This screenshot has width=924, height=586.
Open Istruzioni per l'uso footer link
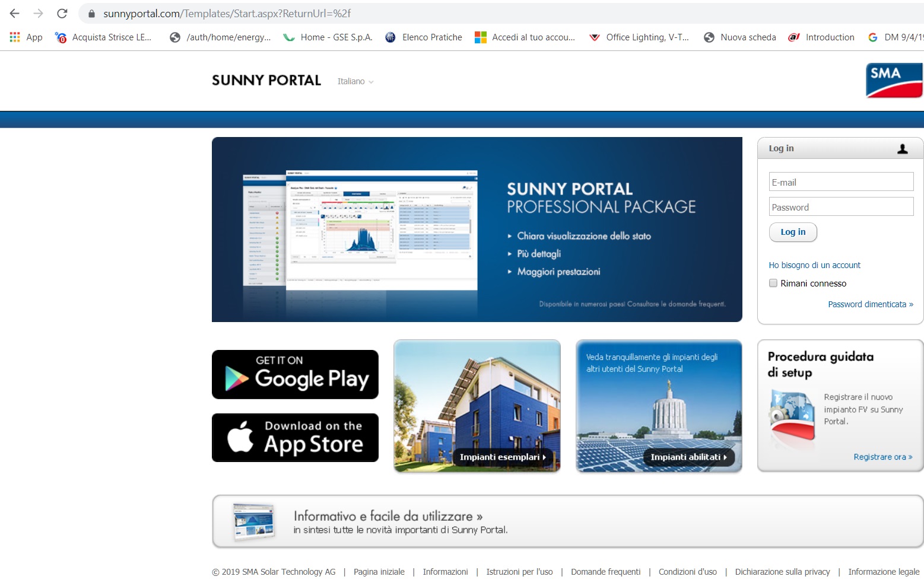click(519, 572)
